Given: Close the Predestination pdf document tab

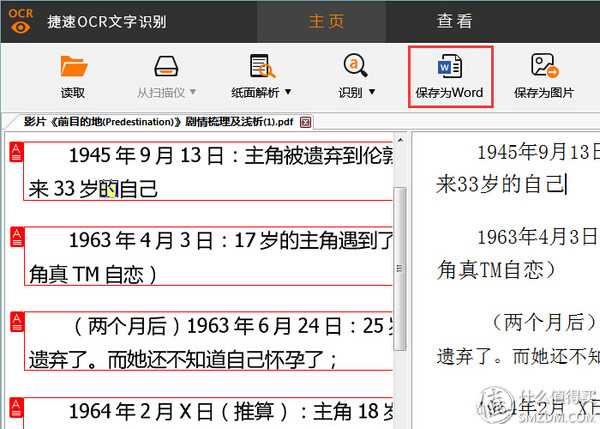Looking at the screenshot, I should pyautogui.click(x=305, y=122).
